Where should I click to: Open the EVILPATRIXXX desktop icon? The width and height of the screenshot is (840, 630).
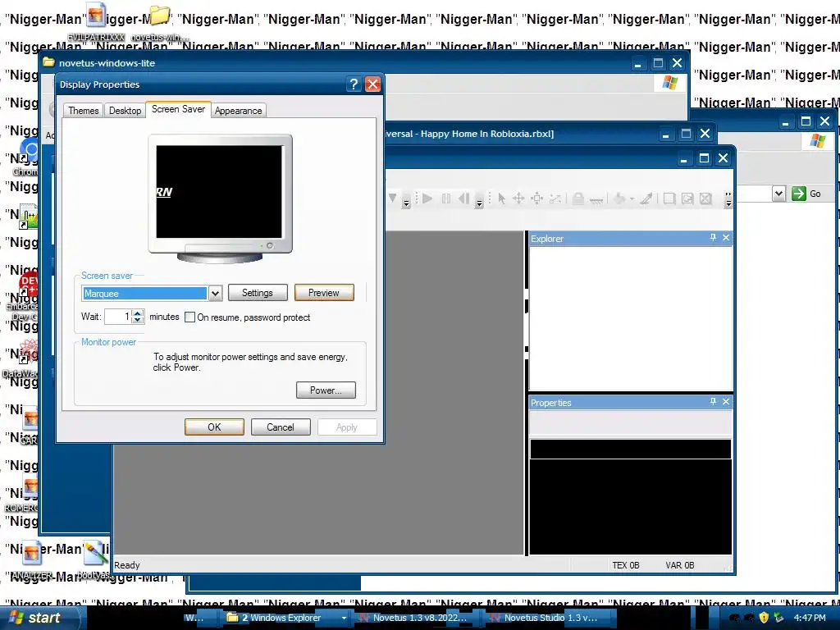pos(96,21)
